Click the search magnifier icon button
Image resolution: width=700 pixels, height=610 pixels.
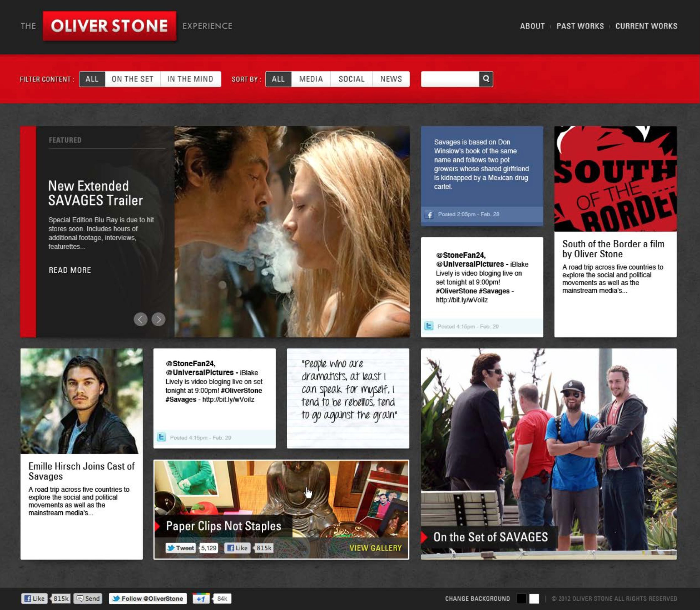(x=486, y=79)
